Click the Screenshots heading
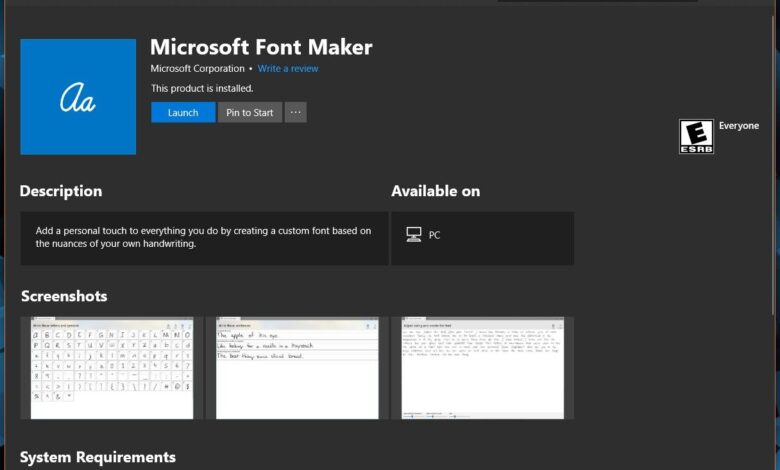780x470 pixels. [x=64, y=296]
